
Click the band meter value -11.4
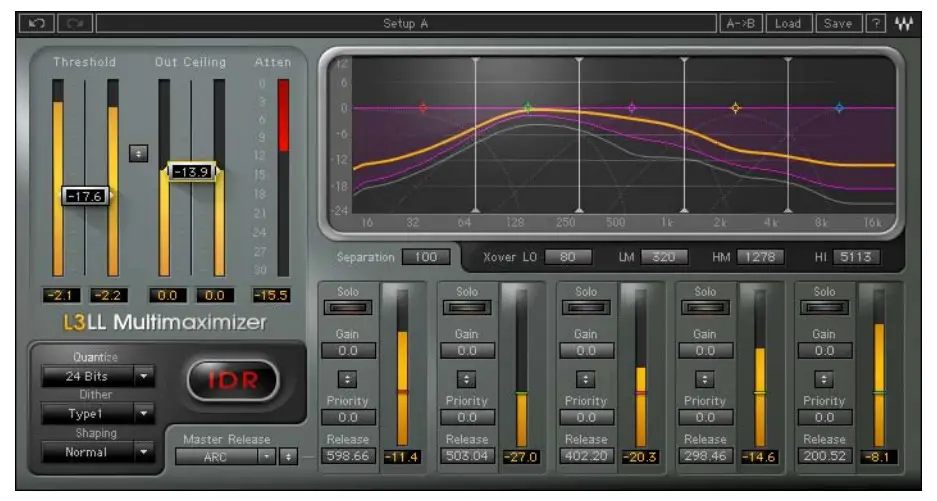pos(402,457)
